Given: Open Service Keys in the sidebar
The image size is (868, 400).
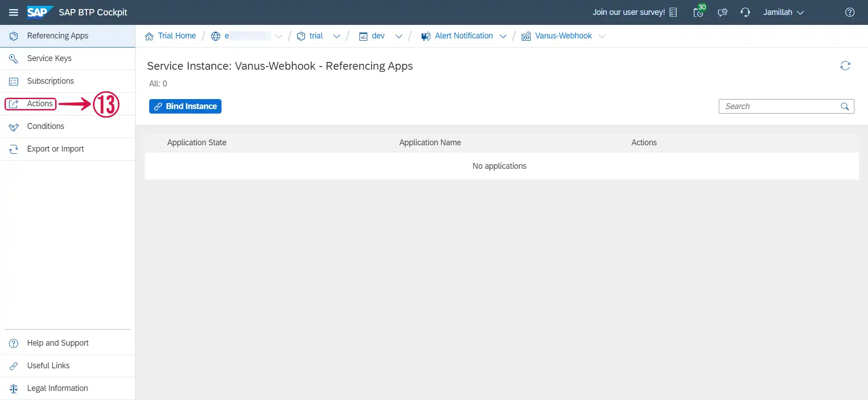Looking at the screenshot, I should point(68,58).
